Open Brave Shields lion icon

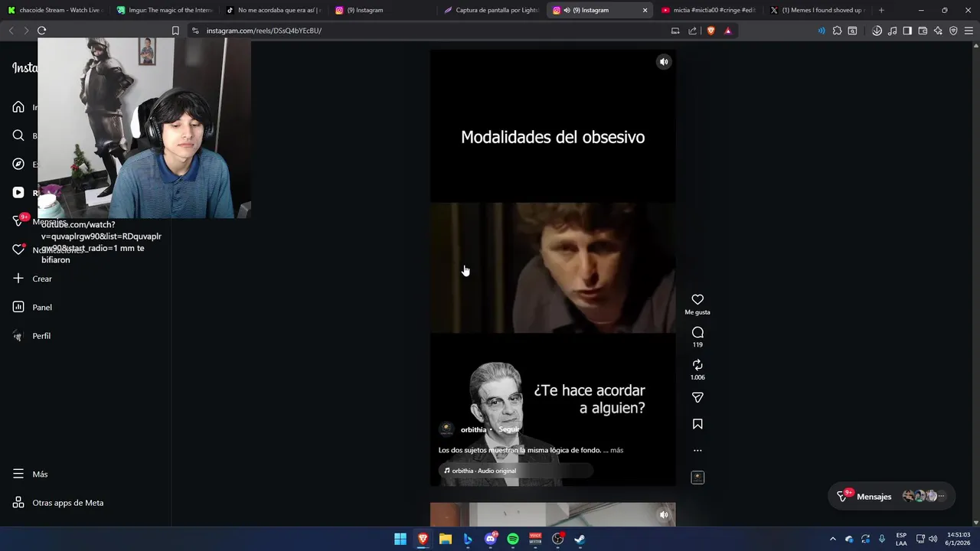click(x=711, y=31)
